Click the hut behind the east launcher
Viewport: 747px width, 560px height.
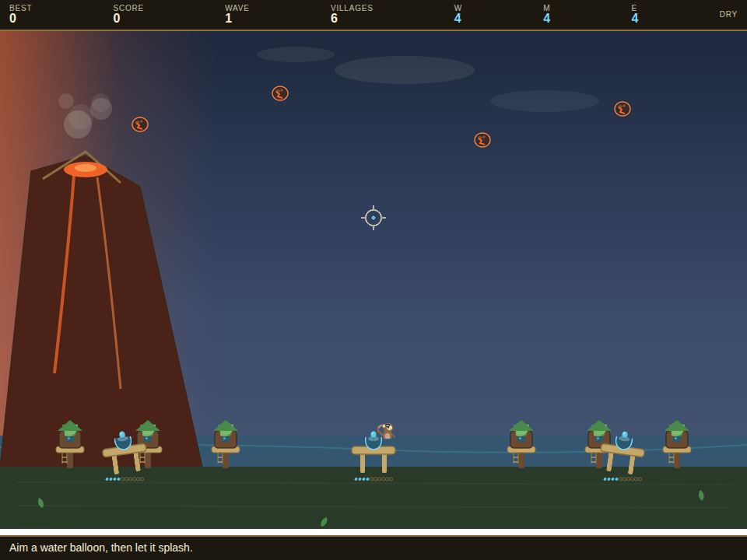[x=598, y=444]
